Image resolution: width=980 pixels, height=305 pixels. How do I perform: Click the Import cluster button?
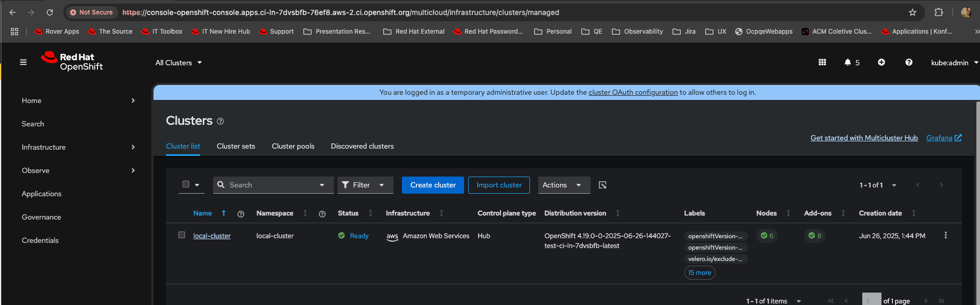click(499, 185)
